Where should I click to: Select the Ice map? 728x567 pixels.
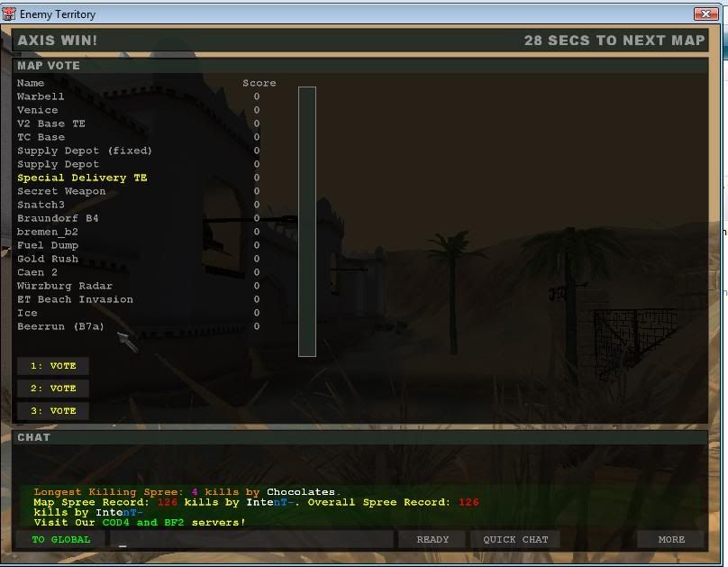(x=27, y=313)
